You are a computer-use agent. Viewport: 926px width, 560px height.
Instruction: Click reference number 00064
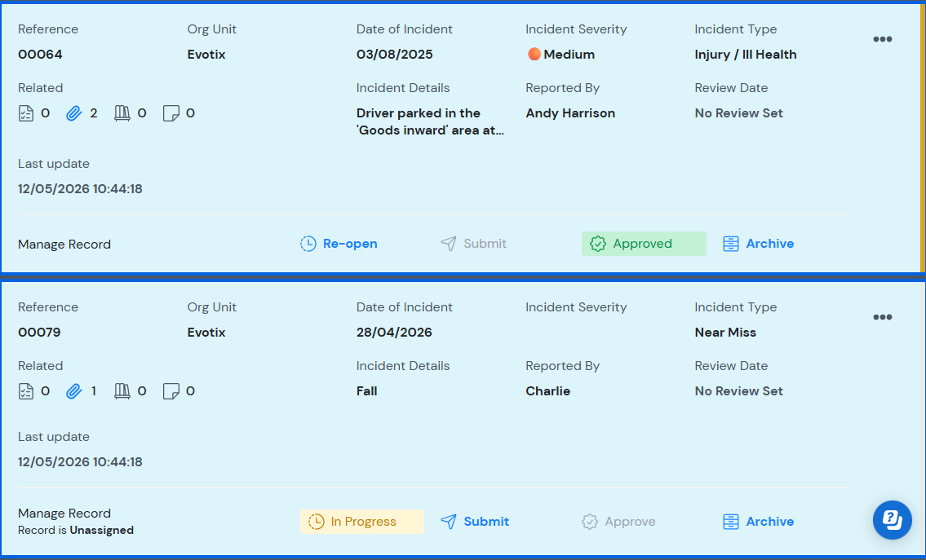click(40, 55)
